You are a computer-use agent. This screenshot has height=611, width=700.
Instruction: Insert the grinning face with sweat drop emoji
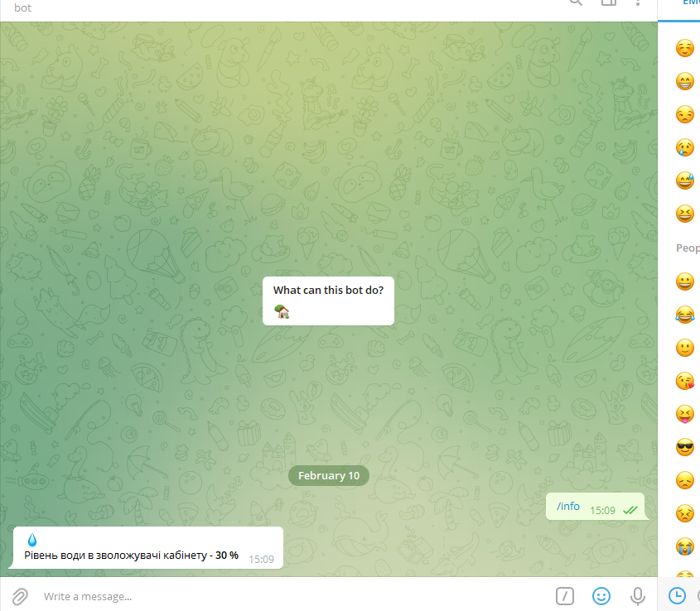tap(685, 180)
